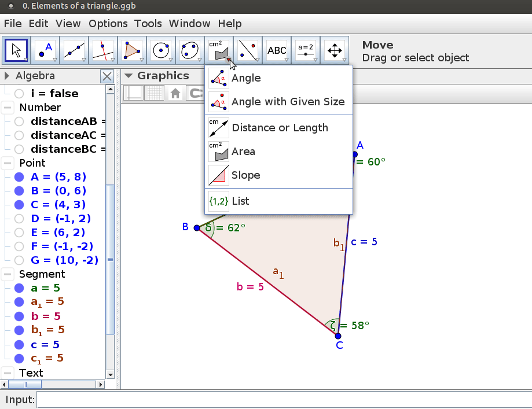Expand the Algebra stylebar triangle
This screenshot has height=409, width=532.
(x=6, y=76)
